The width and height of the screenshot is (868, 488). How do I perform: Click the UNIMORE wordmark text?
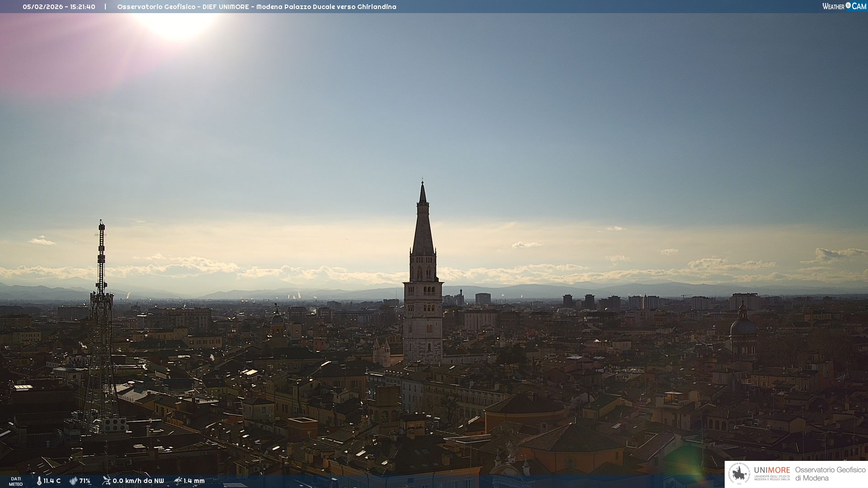(772, 470)
